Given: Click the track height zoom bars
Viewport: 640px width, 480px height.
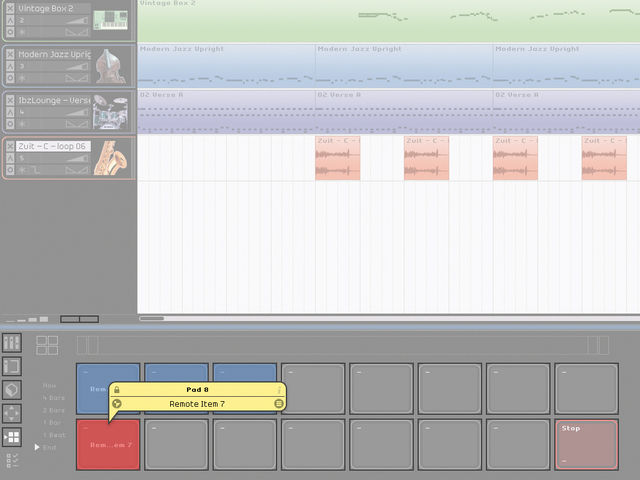Looking at the screenshot, I should pos(27,319).
